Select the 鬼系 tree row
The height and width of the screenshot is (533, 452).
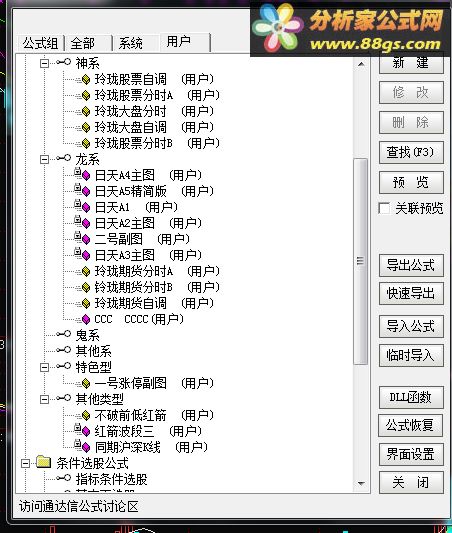click(x=88, y=335)
